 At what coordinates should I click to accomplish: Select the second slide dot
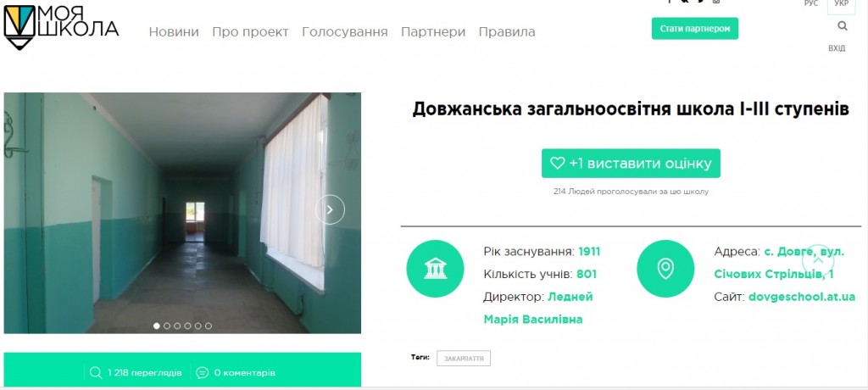[x=167, y=326]
